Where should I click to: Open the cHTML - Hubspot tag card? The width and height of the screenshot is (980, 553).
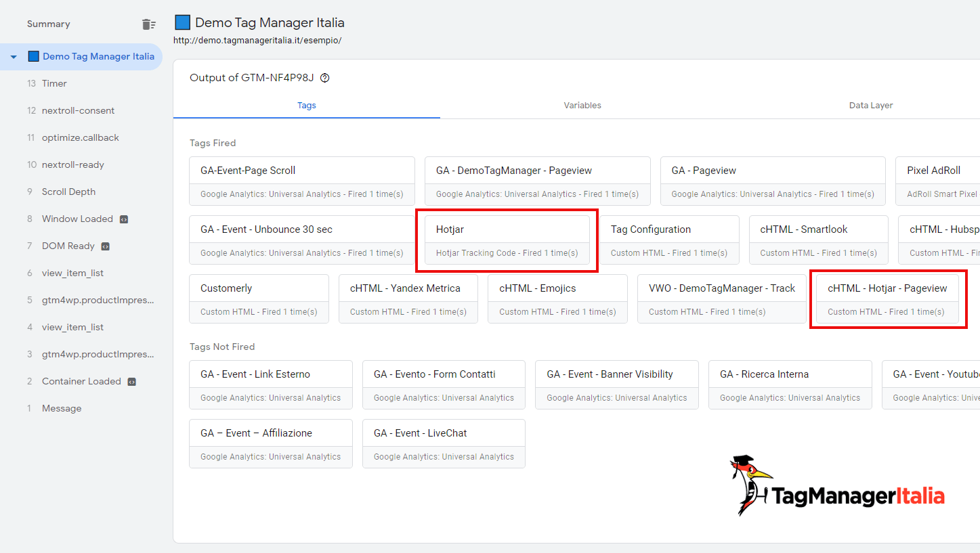(939, 240)
